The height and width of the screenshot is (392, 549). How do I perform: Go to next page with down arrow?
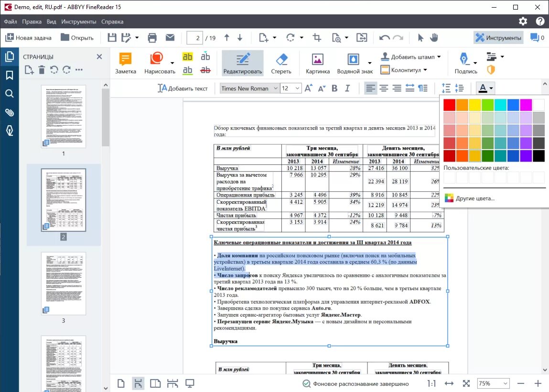pyautogui.click(x=240, y=37)
